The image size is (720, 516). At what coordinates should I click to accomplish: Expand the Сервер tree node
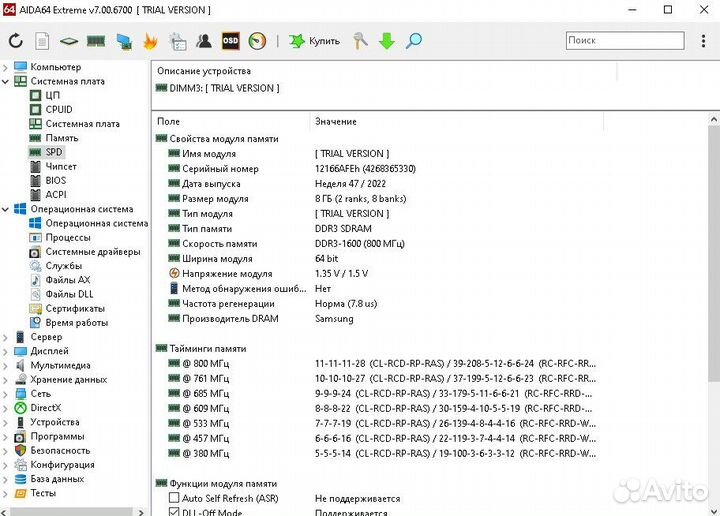[x=6, y=337]
